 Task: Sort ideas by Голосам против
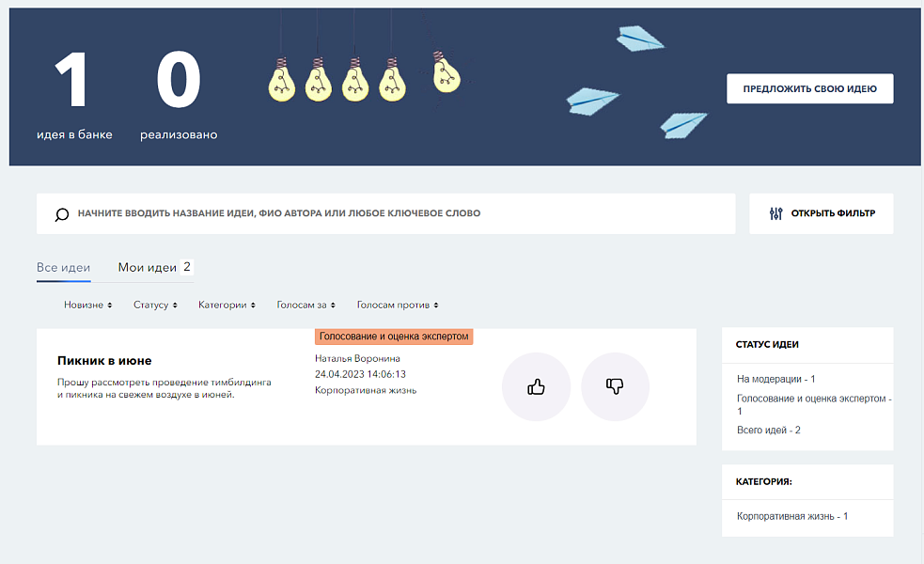(398, 305)
